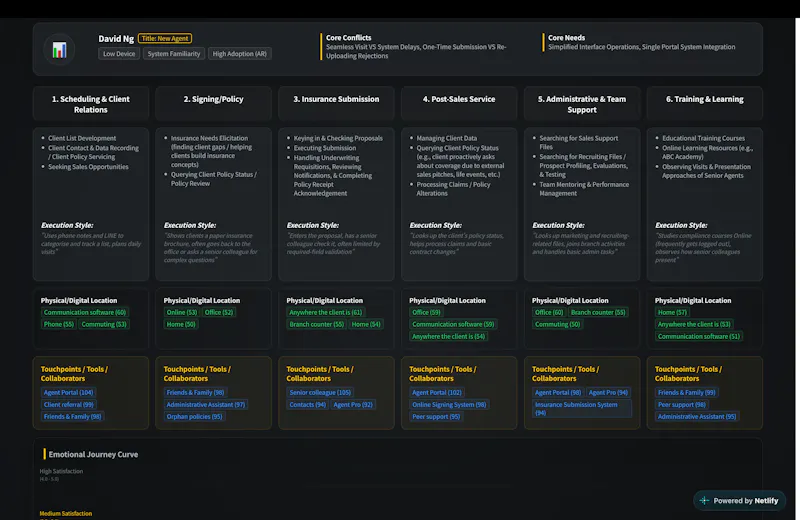Select the Low Device tag
The width and height of the screenshot is (800, 520).
[x=119, y=54]
